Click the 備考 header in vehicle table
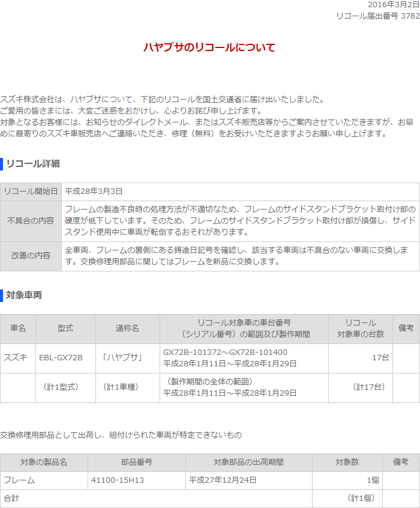 click(x=406, y=328)
